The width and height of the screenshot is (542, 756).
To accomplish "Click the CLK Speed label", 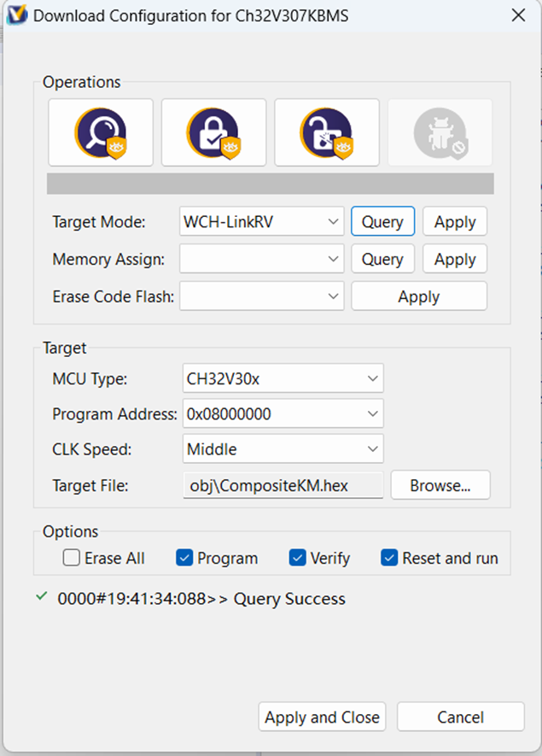I will pos(91,449).
